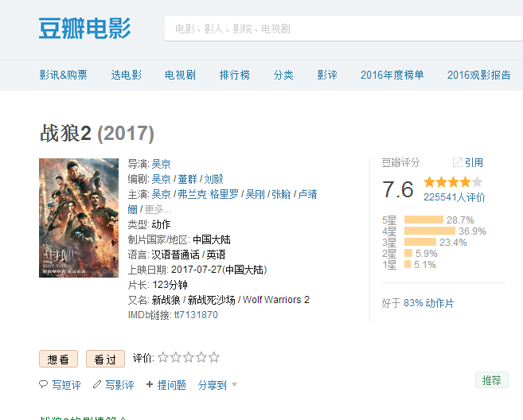Open actor 卢靖姗's profile link
This screenshot has width=523, height=420.
(307, 194)
